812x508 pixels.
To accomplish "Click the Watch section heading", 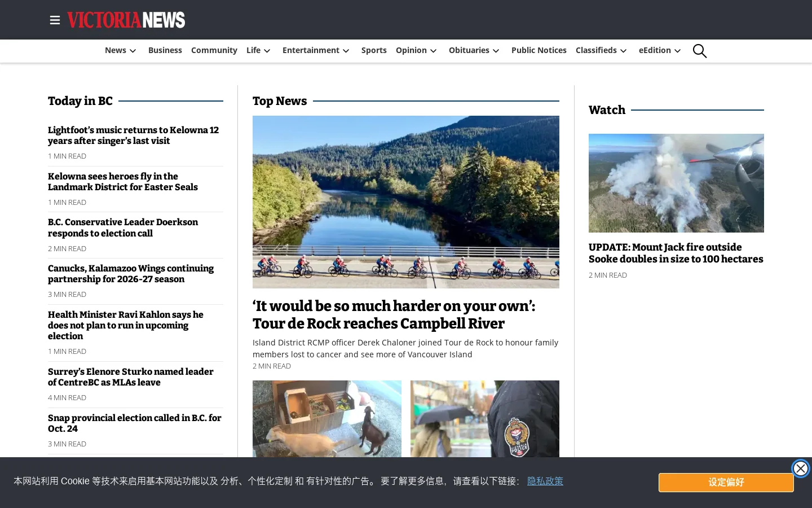I will click(607, 110).
